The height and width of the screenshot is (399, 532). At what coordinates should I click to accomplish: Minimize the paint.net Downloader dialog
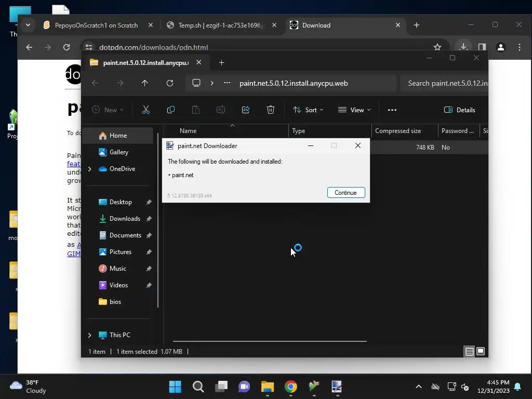pos(311,145)
